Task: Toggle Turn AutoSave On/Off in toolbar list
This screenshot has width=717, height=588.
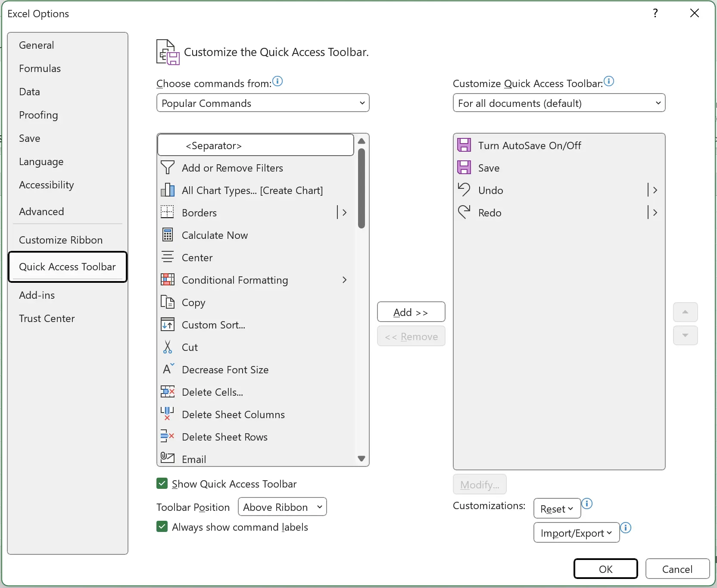Action: [x=529, y=145]
